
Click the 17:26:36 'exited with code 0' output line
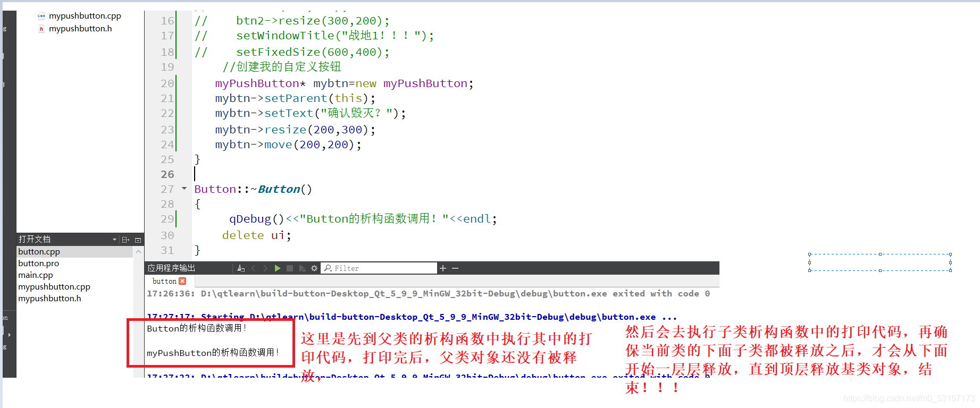[x=428, y=293]
